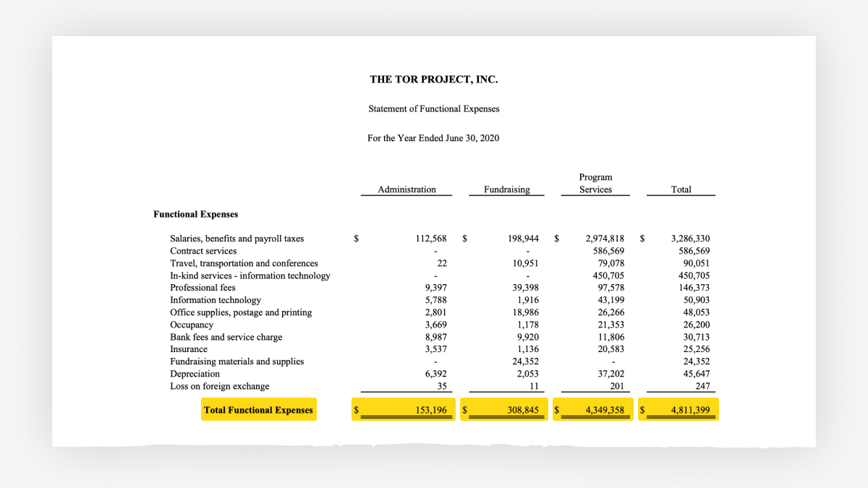Select the Total office supplies value "48,053"
Screen dimensions: 868x488
[x=697, y=312]
